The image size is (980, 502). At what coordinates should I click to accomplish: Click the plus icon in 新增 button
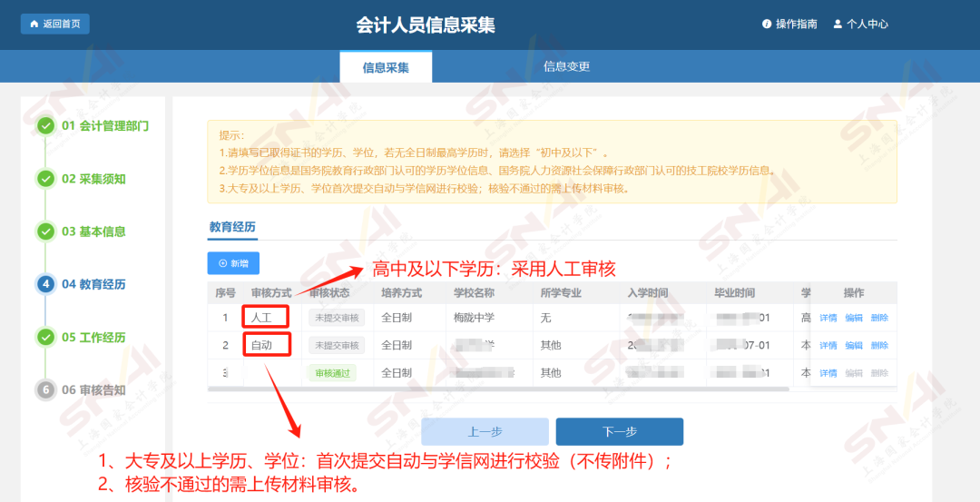pyautogui.click(x=222, y=263)
